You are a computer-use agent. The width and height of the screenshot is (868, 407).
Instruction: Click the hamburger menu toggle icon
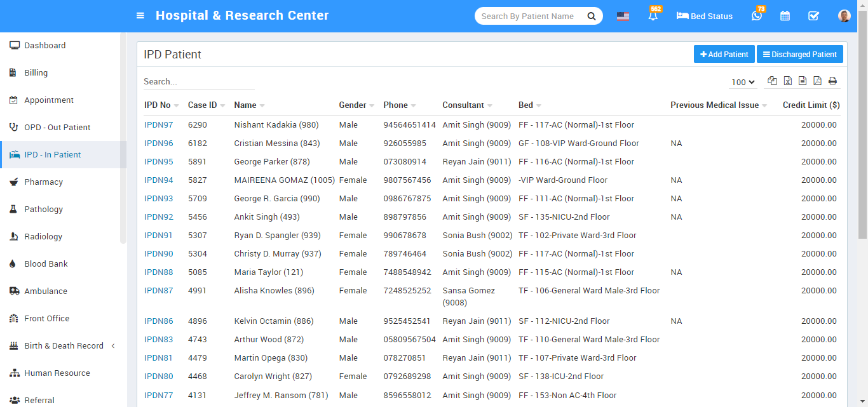coord(140,16)
